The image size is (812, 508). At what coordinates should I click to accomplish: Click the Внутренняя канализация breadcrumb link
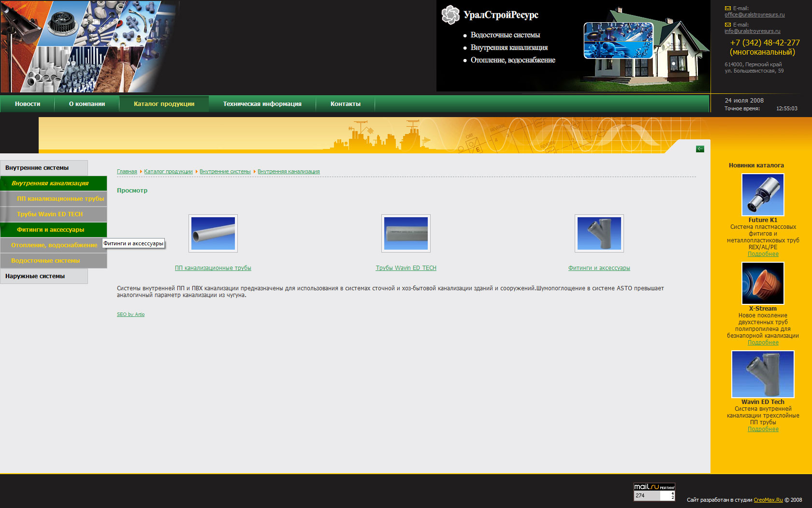(289, 172)
